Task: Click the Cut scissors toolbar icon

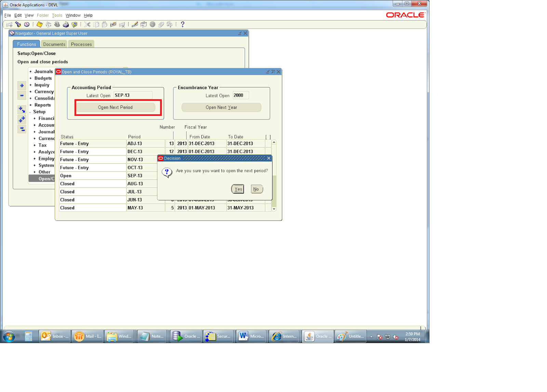Action: pyautogui.click(x=88, y=25)
